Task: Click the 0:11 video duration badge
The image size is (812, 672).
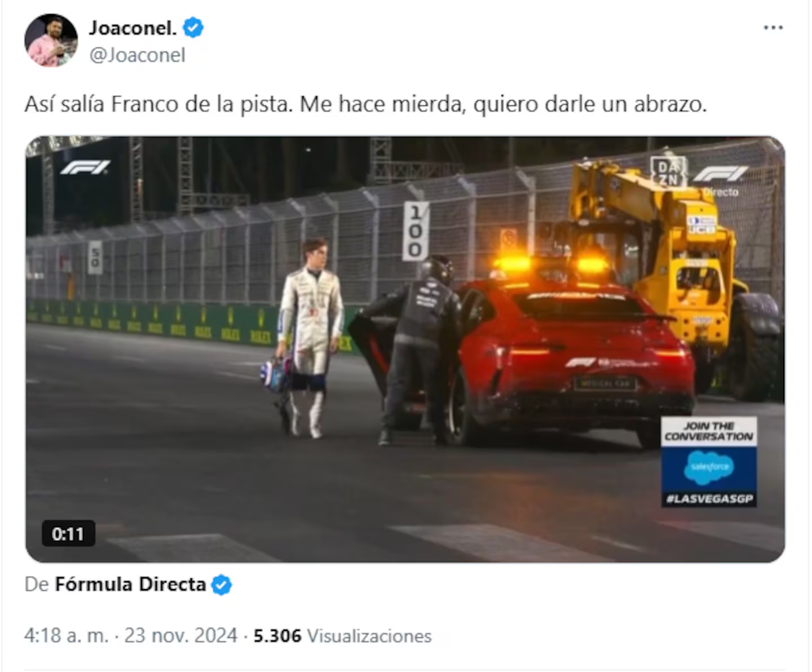Action: click(x=68, y=533)
